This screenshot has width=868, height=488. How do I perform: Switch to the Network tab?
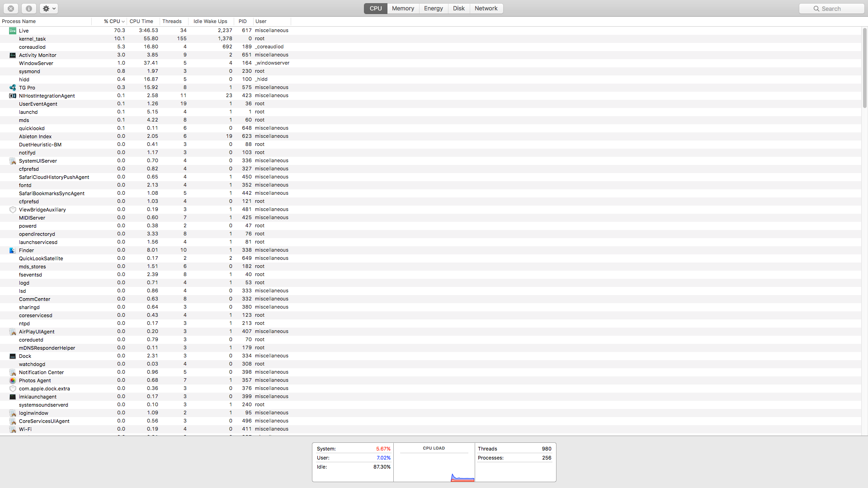point(486,9)
